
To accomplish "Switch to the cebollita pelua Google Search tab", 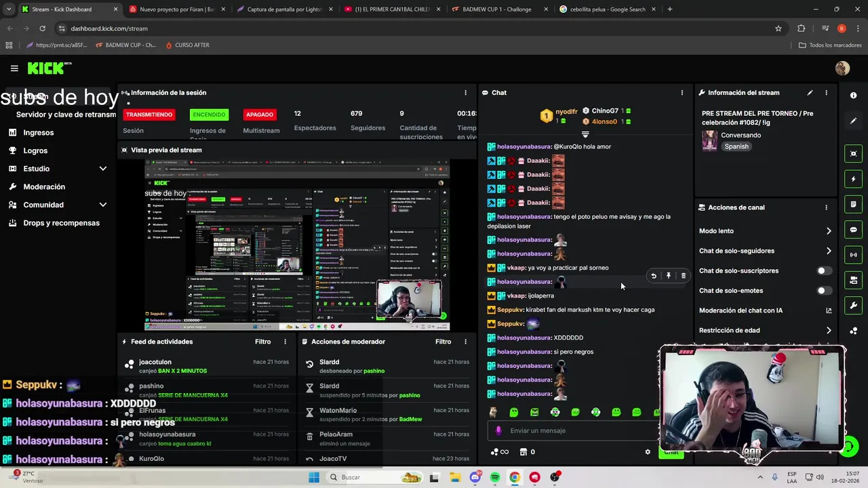I will (607, 9).
